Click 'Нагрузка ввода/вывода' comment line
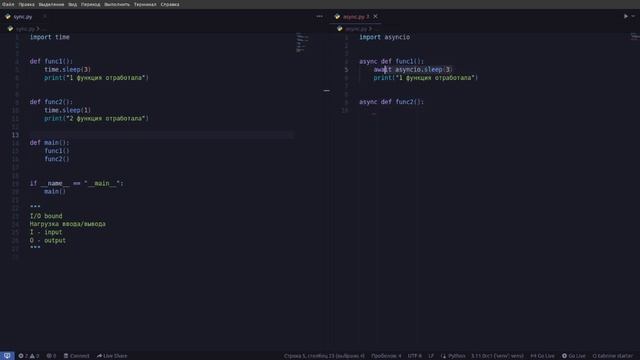Screen dimensions: 640x360 click(67, 224)
